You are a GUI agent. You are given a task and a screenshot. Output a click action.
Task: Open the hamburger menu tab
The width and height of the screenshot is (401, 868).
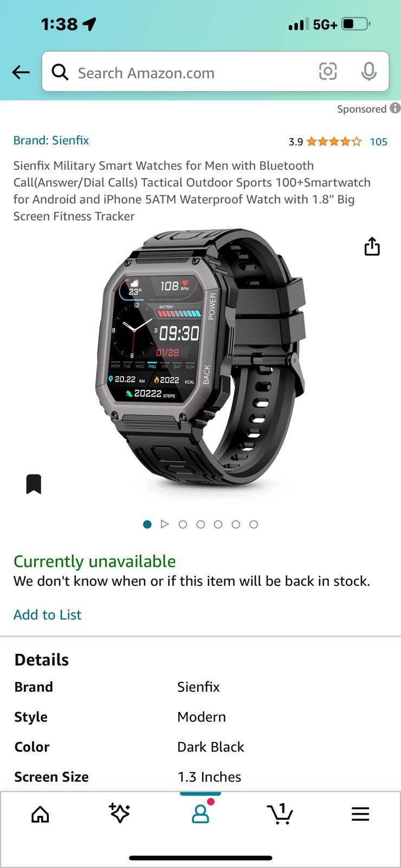pos(360,814)
